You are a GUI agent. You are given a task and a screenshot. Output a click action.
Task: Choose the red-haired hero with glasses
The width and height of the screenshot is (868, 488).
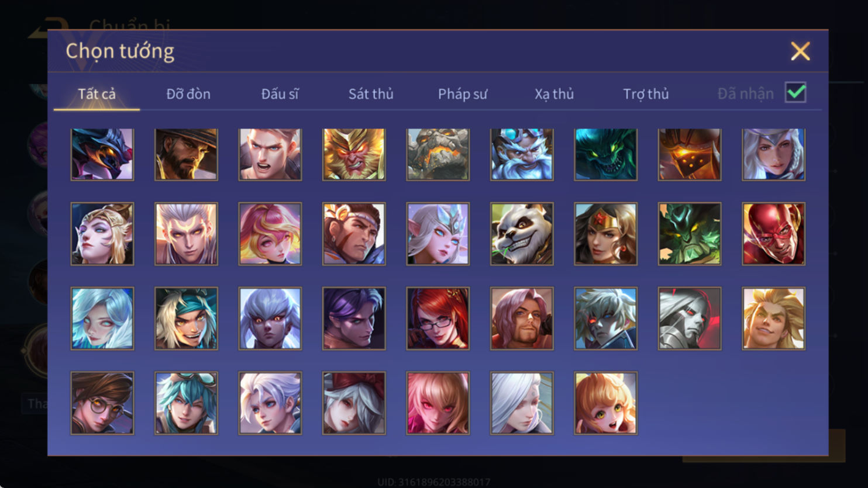438,319
